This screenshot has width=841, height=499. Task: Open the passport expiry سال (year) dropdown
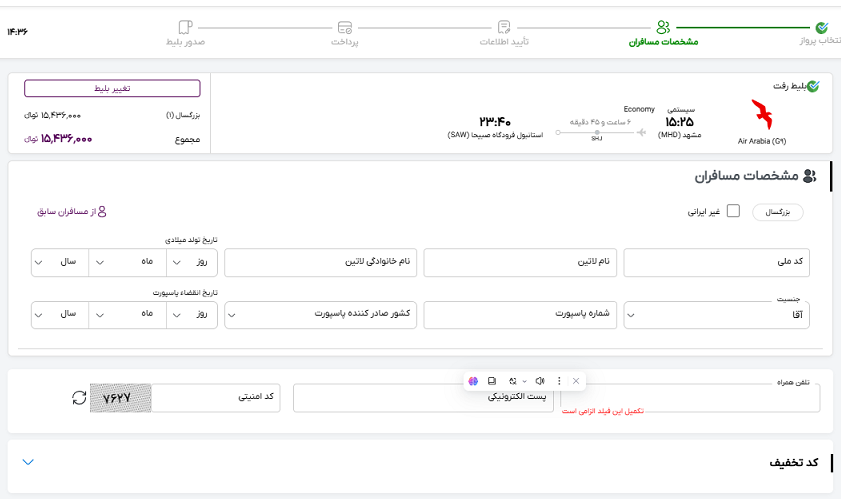(x=60, y=313)
